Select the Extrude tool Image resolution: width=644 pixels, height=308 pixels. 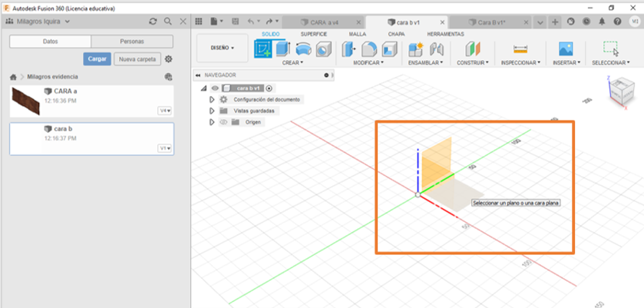(282, 49)
